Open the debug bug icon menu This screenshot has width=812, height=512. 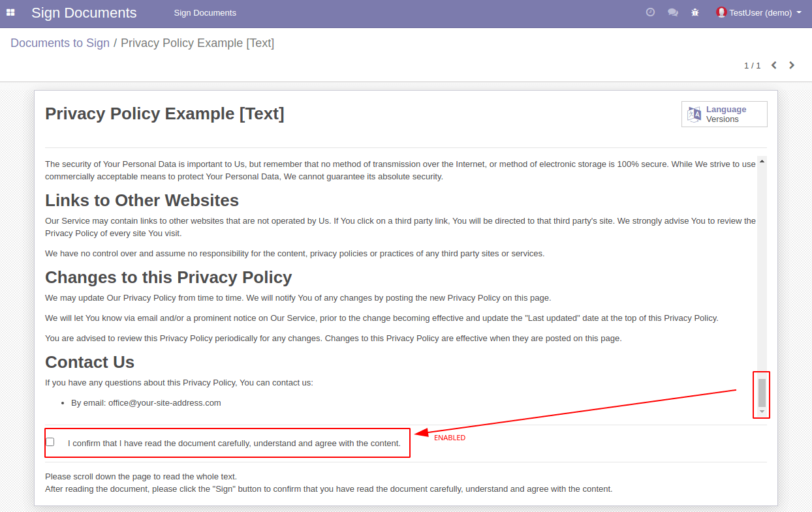pyautogui.click(x=695, y=12)
